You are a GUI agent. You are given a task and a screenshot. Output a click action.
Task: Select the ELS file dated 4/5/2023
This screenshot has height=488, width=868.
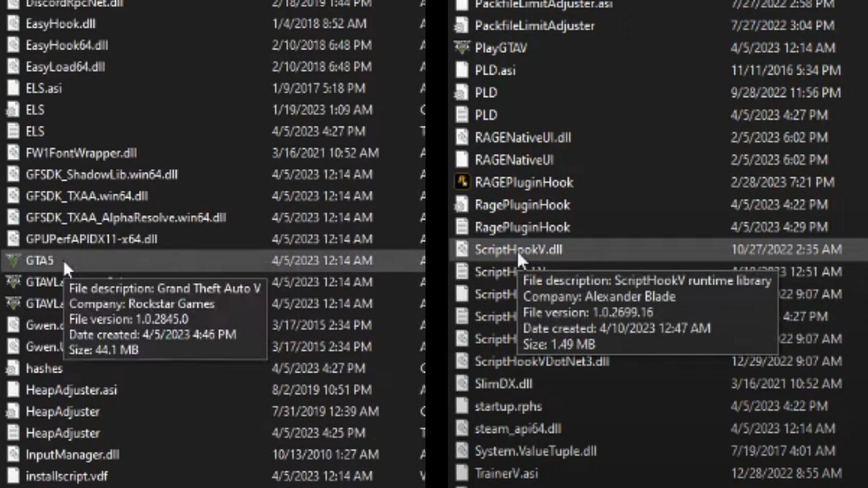35,131
